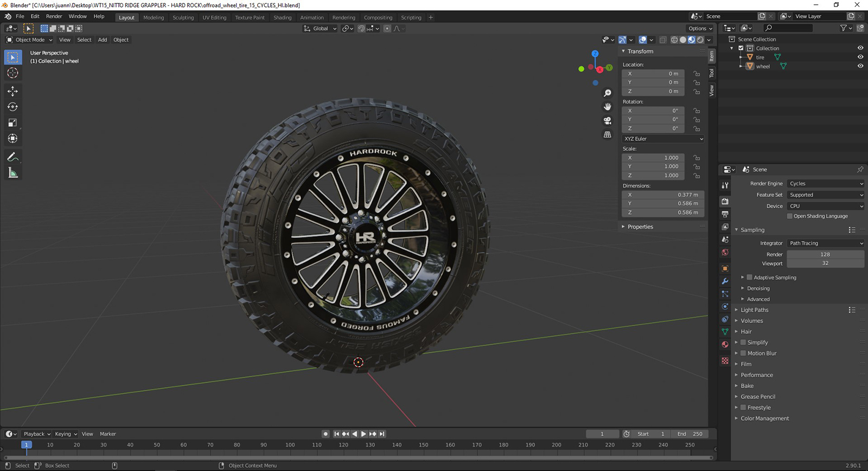Switch perspective/orthographic grid icon
868x471 pixels.
[608, 134]
